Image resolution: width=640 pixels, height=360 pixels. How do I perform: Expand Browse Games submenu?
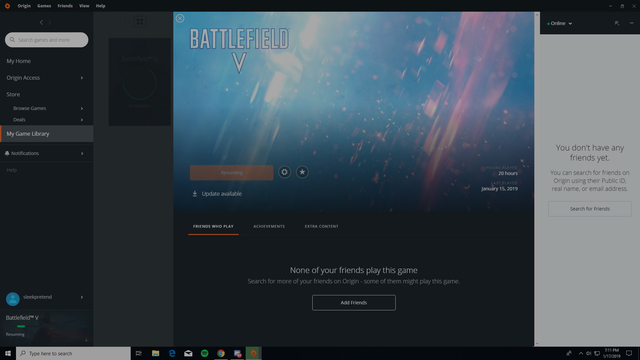click(x=82, y=109)
